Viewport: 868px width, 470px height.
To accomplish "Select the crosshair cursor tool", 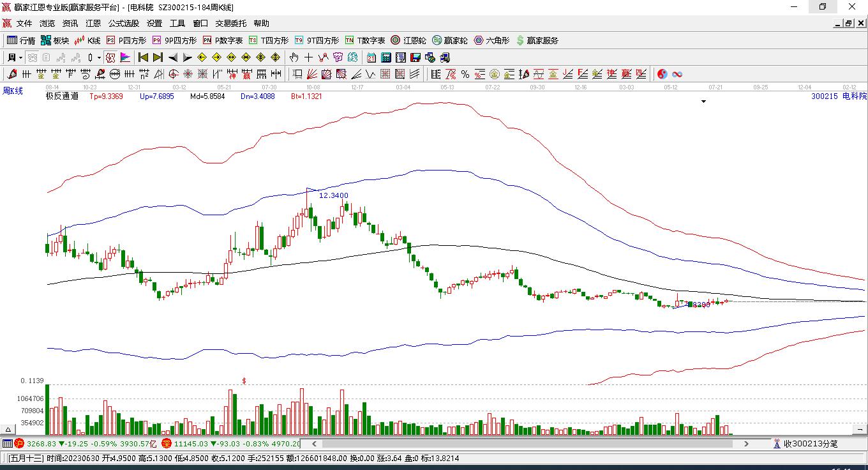I will 309,57.
